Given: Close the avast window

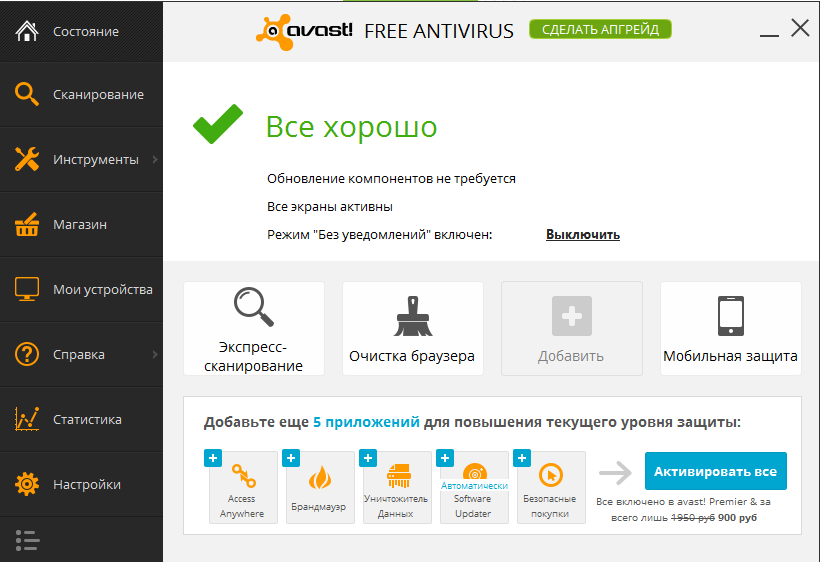Looking at the screenshot, I should click(x=800, y=28).
